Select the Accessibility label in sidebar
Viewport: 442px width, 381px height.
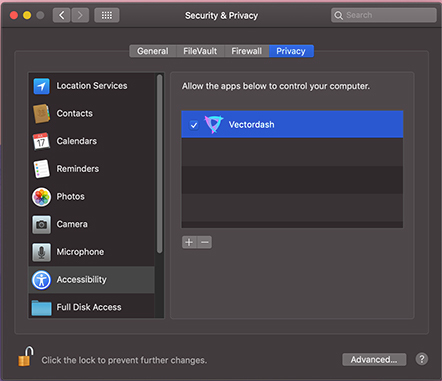click(82, 280)
